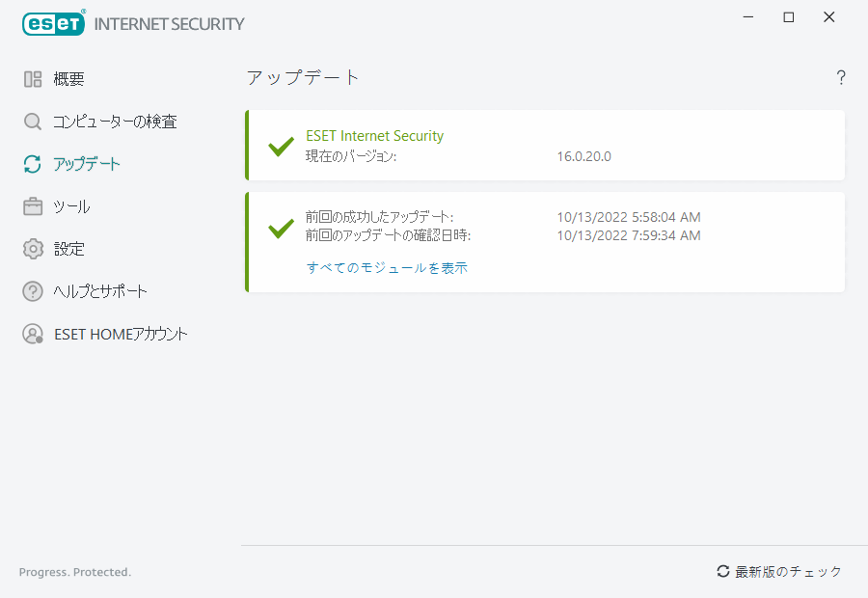Open help via the top-right question mark
This screenshot has width=868, height=598.
[841, 78]
